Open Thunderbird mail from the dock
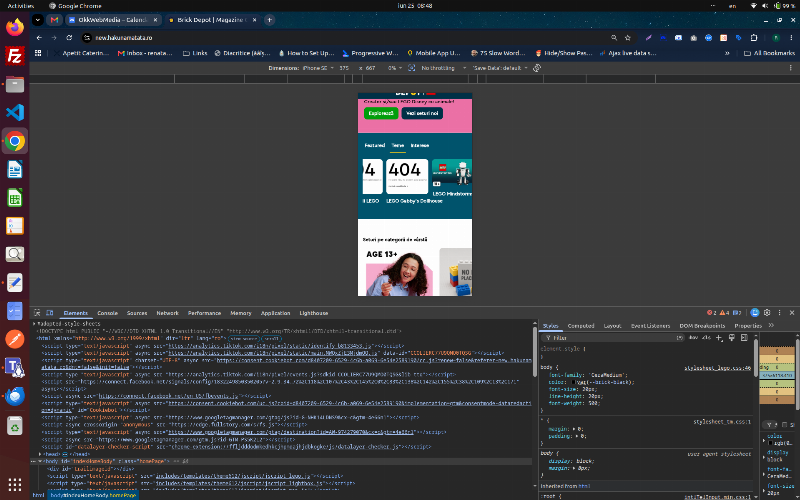Screen dimensions: 800x500 [x=15, y=396]
